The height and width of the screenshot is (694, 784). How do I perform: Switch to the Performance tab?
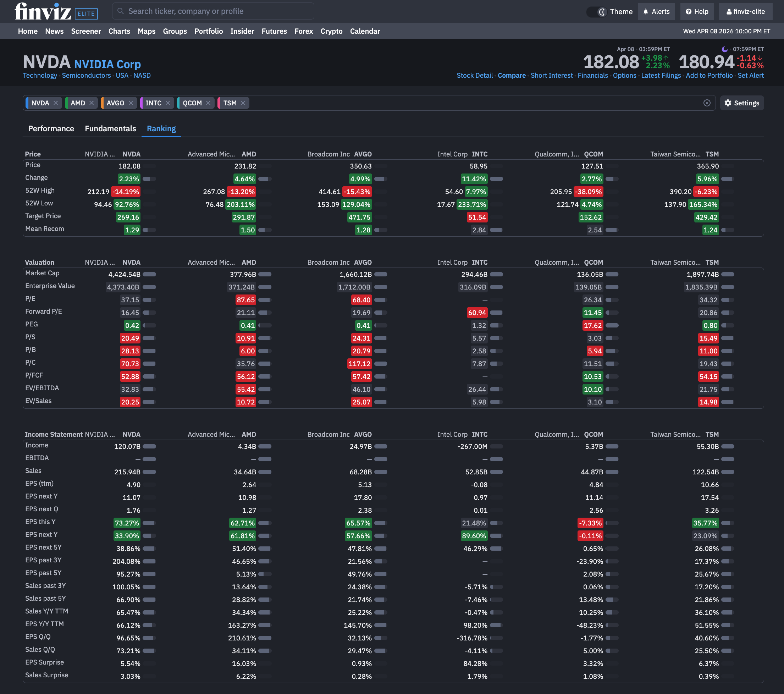pos(51,128)
